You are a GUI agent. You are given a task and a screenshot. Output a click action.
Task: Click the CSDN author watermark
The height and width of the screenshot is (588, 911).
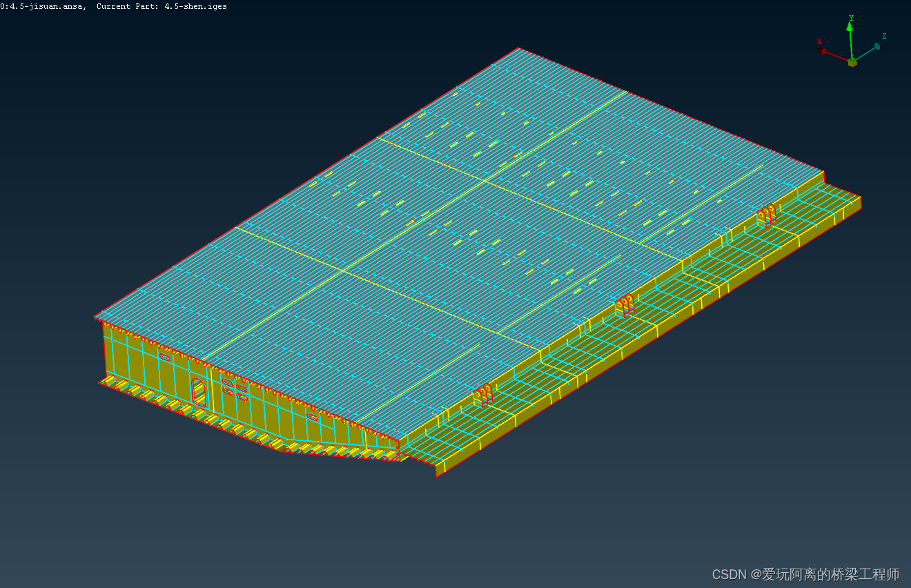805,574
